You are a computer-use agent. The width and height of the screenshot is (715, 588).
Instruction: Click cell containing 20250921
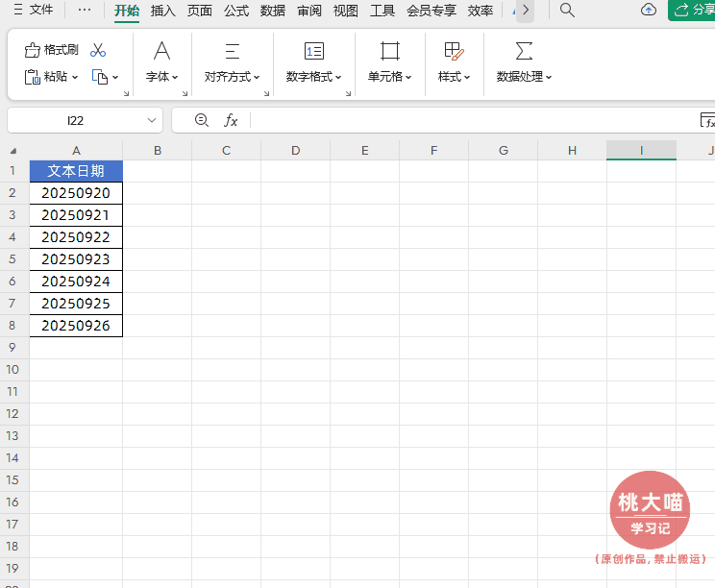[76, 215]
